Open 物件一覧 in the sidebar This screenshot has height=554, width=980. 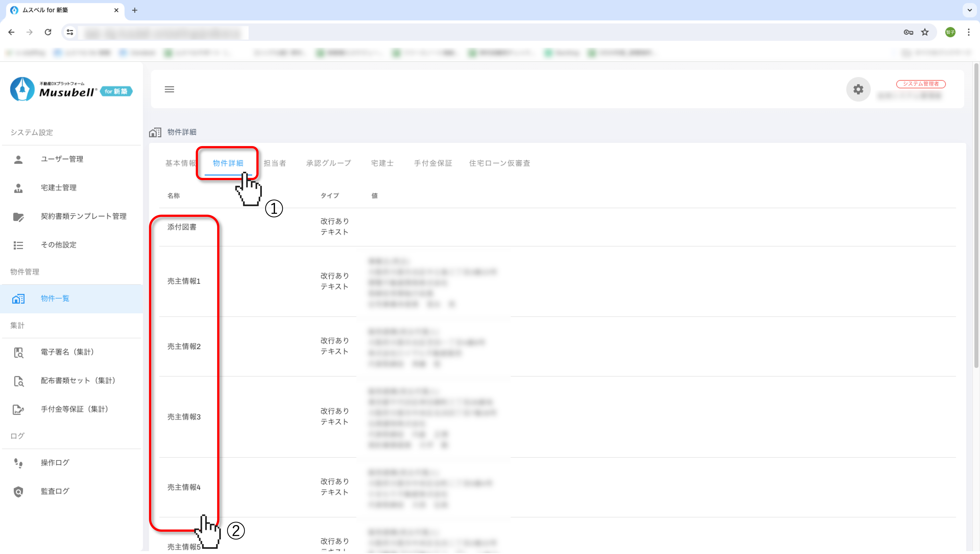click(55, 299)
